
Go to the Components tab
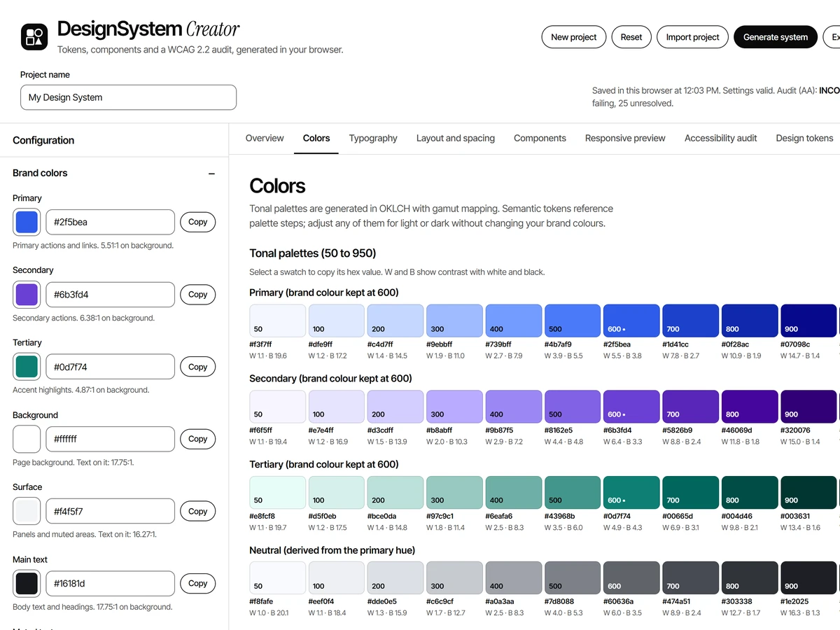click(x=540, y=138)
